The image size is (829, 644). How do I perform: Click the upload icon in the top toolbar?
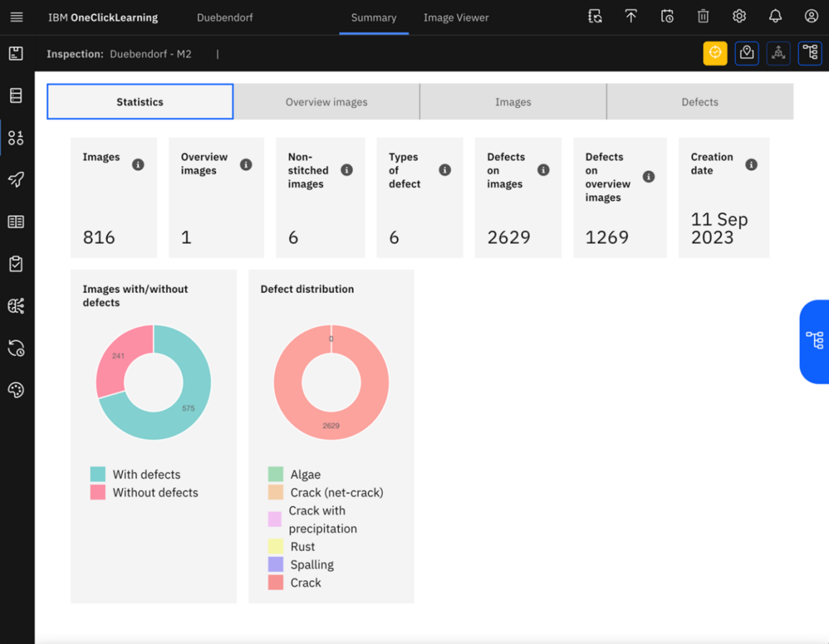[630, 16]
